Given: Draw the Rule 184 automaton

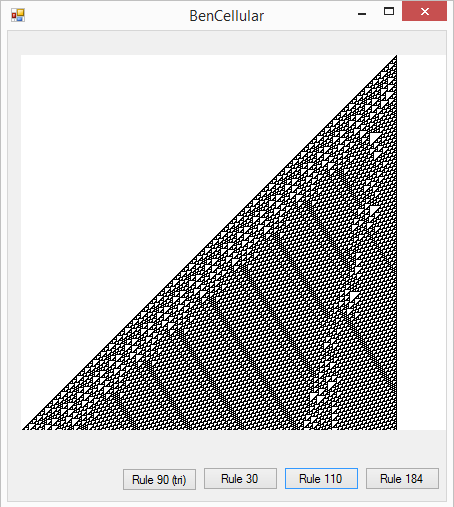Looking at the screenshot, I should coord(402,479).
